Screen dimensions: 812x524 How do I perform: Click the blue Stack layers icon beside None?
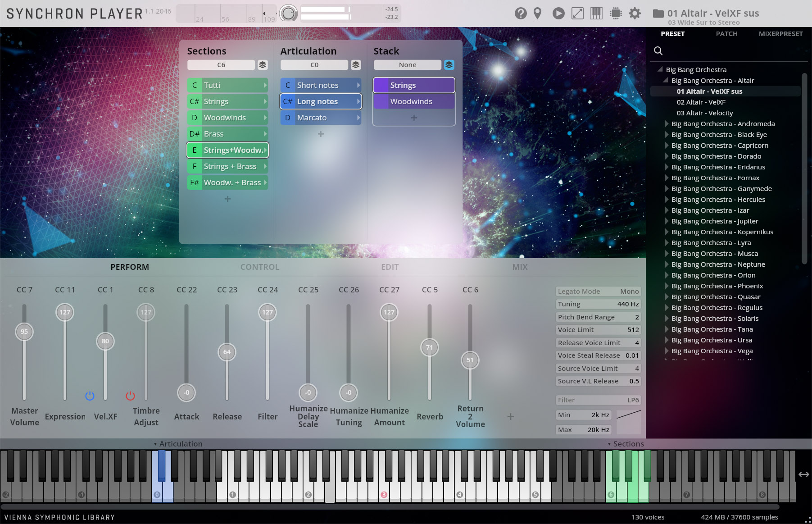pos(449,65)
